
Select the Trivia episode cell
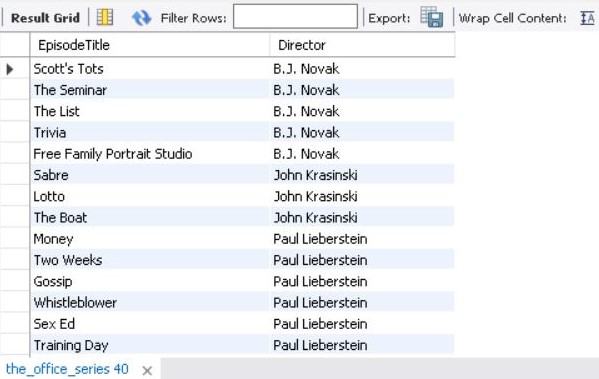tap(150, 133)
